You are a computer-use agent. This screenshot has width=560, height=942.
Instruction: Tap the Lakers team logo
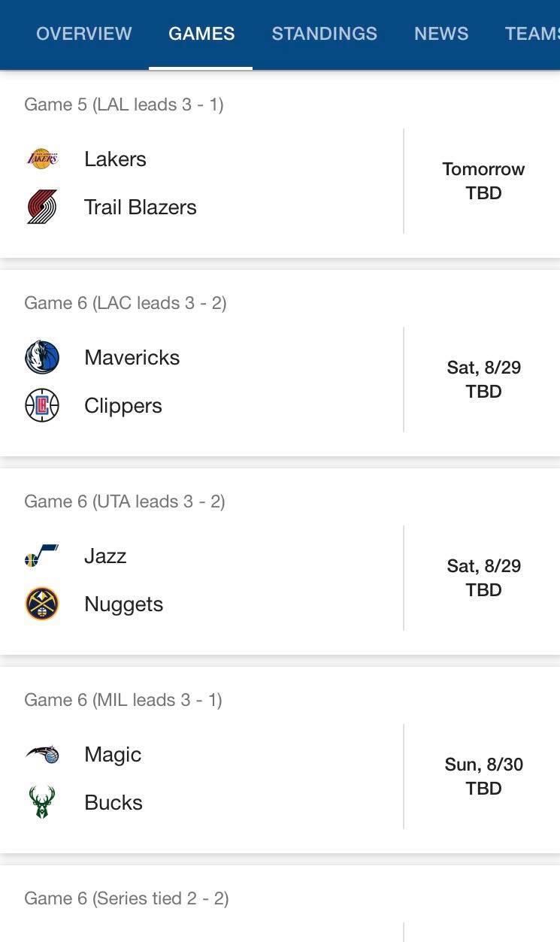coord(42,159)
